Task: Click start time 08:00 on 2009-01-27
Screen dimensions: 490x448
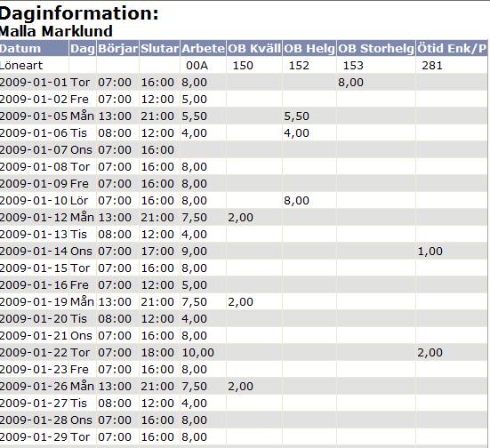Action: 115,403
